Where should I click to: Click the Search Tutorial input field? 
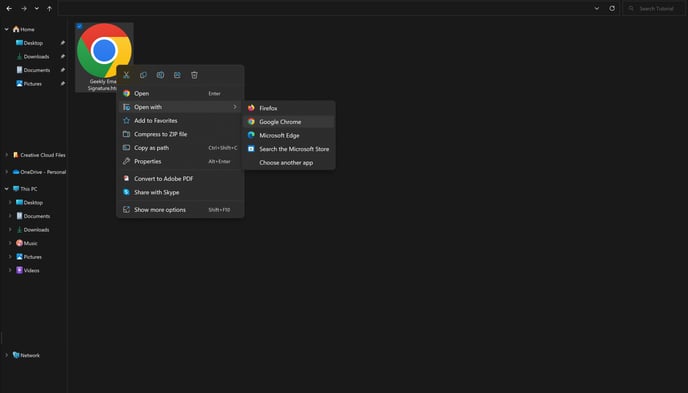pos(653,8)
